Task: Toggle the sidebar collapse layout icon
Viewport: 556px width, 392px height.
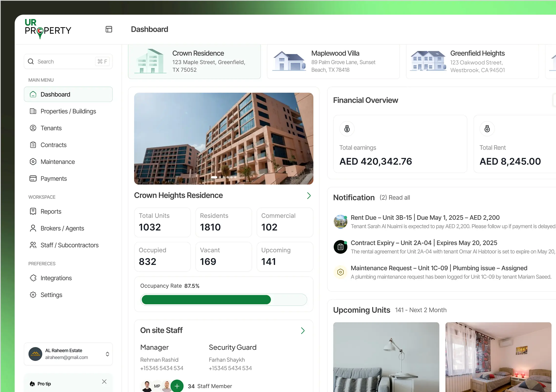Action: [109, 29]
